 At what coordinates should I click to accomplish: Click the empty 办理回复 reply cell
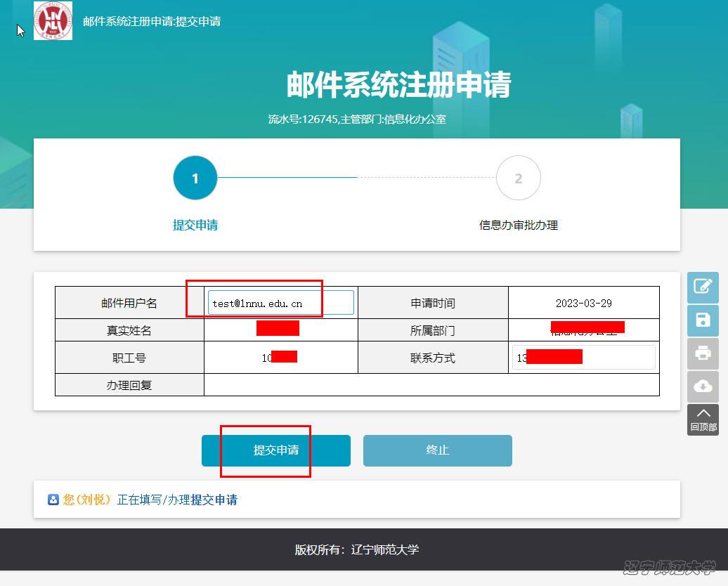point(431,384)
